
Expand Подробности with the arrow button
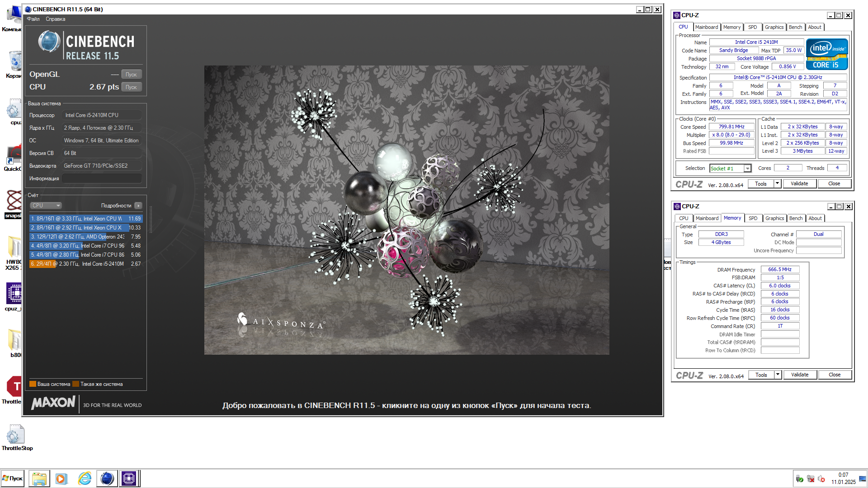138,206
